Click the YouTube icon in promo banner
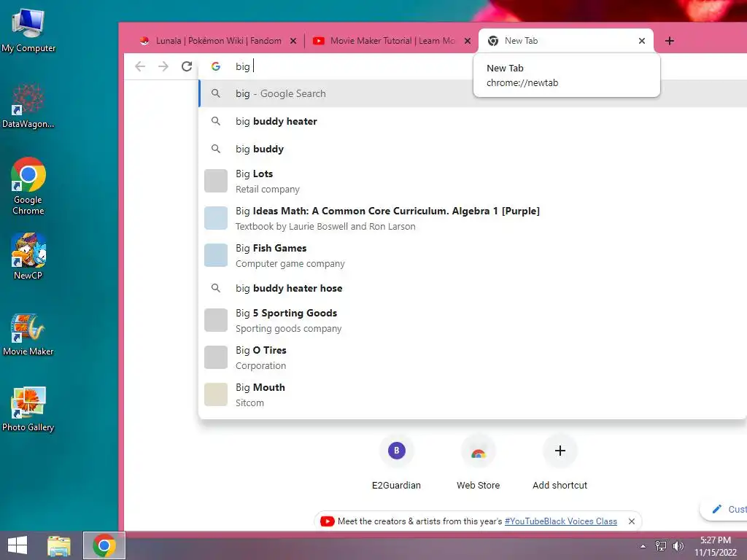 point(328,521)
